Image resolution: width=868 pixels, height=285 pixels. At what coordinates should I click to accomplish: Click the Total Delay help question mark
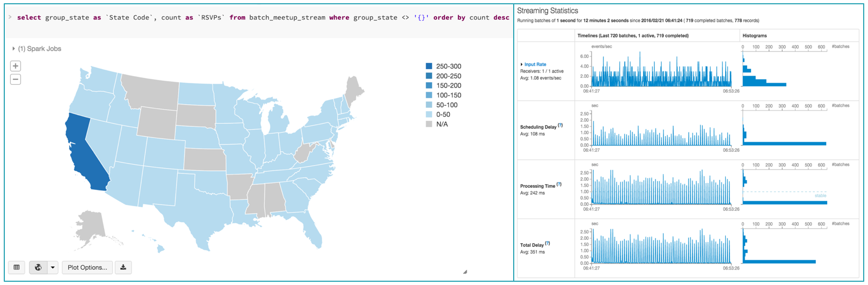pyautogui.click(x=548, y=244)
